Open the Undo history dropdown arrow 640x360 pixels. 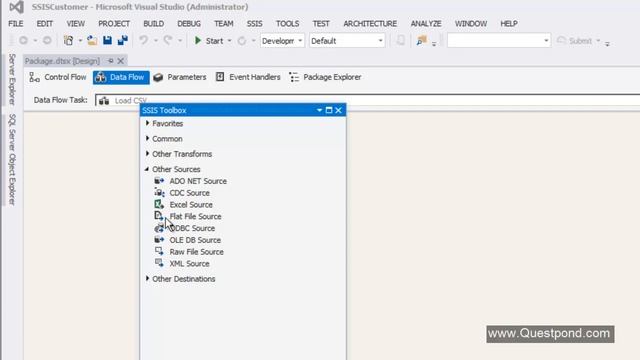point(156,41)
